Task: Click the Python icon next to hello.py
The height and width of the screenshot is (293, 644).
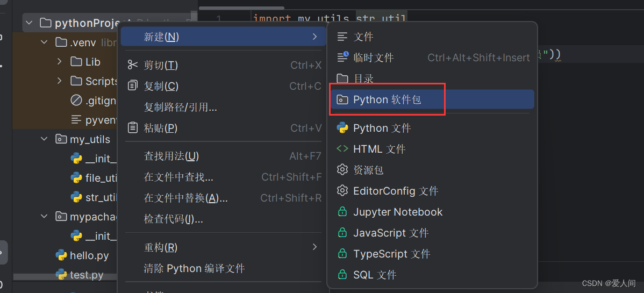Action: click(61, 255)
